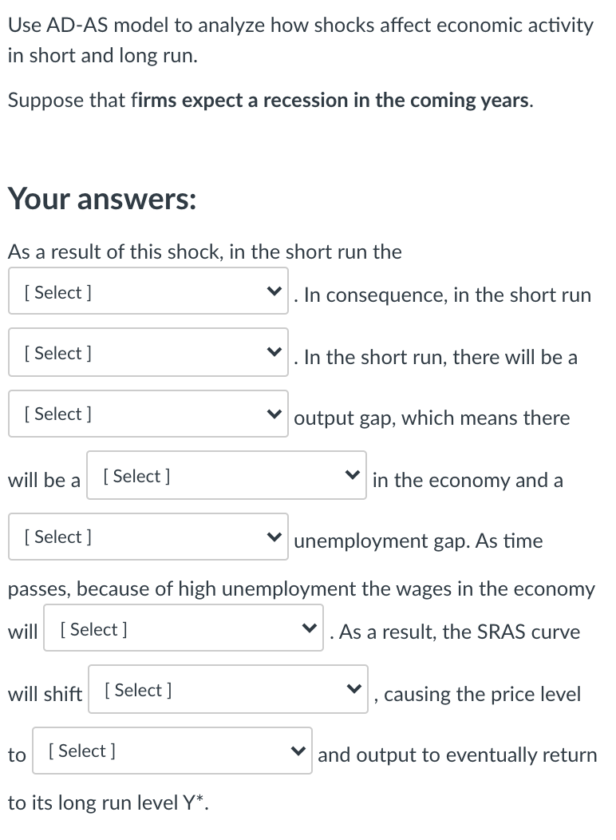The height and width of the screenshot is (840, 616).
Task: Click the chevron for the output gap dropdown
Action: 274,414
